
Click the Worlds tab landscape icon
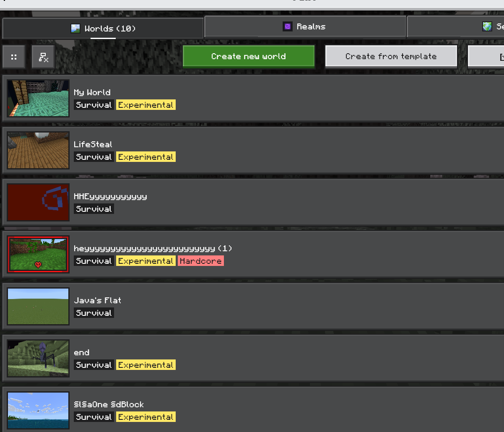click(75, 29)
